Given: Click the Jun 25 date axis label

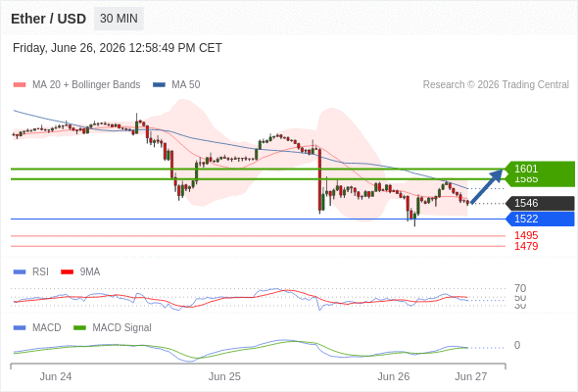Looking at the screenshot, I should tap(224, 377).
